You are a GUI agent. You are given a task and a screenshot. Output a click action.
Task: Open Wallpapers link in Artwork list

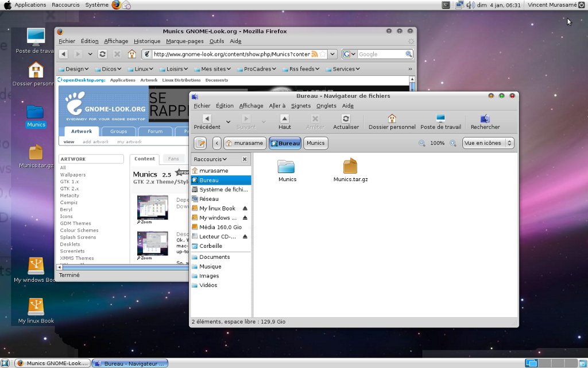(73, 175)
